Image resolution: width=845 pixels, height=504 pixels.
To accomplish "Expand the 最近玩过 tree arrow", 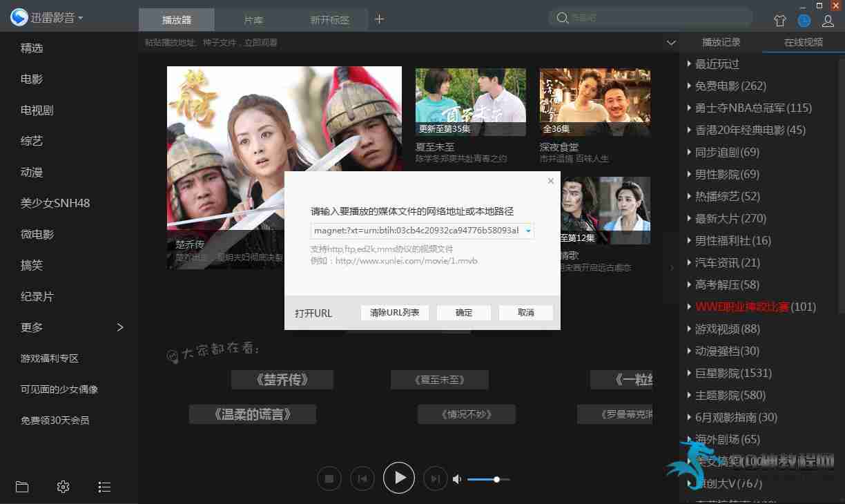I will 689,64.
